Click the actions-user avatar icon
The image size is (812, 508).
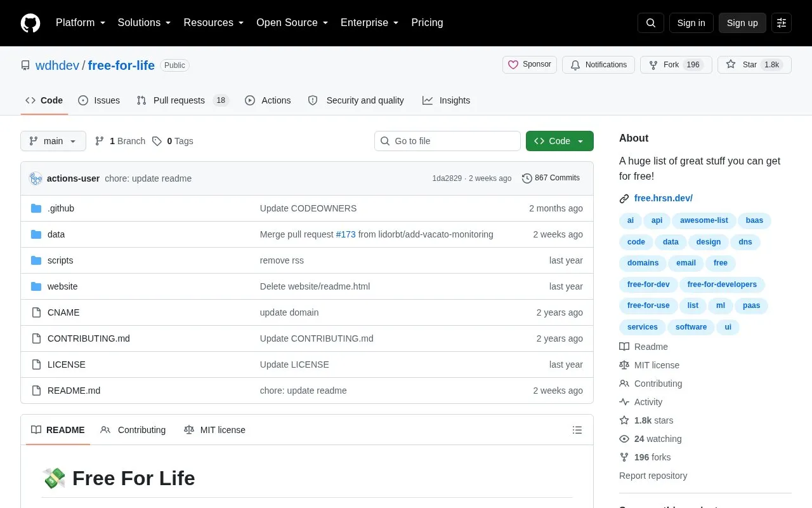[x=36, y=178]
